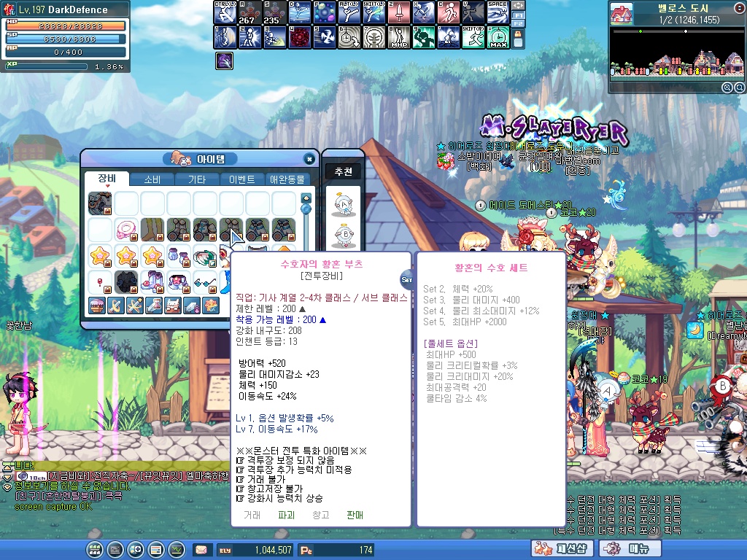Activate the D key skill slot
Screen dimensions: 747x560
[300, 12]
